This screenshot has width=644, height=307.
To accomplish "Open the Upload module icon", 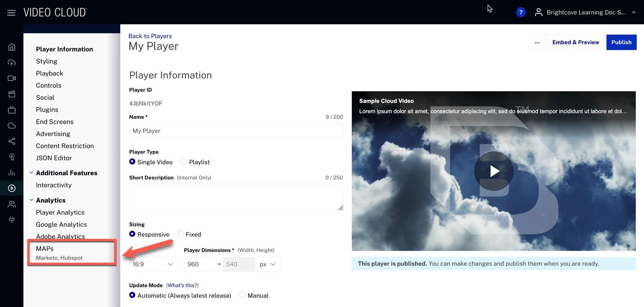I will (12, 63).
